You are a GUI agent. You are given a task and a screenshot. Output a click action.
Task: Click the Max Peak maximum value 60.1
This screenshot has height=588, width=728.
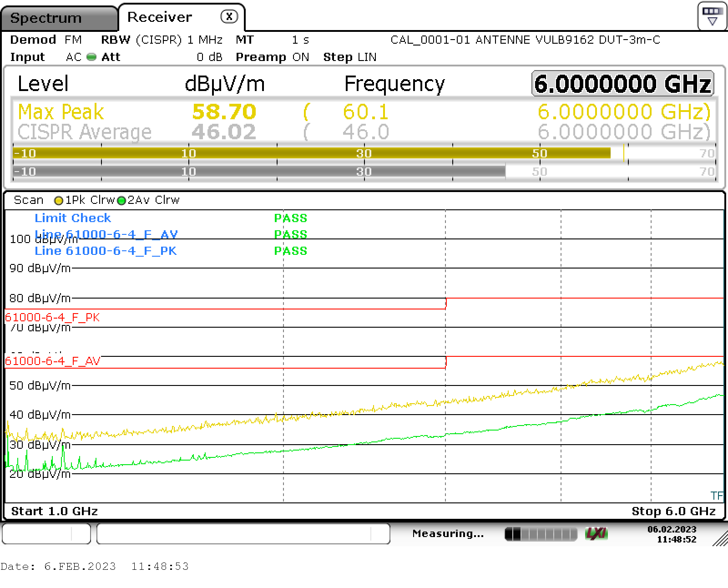point(366,112)
